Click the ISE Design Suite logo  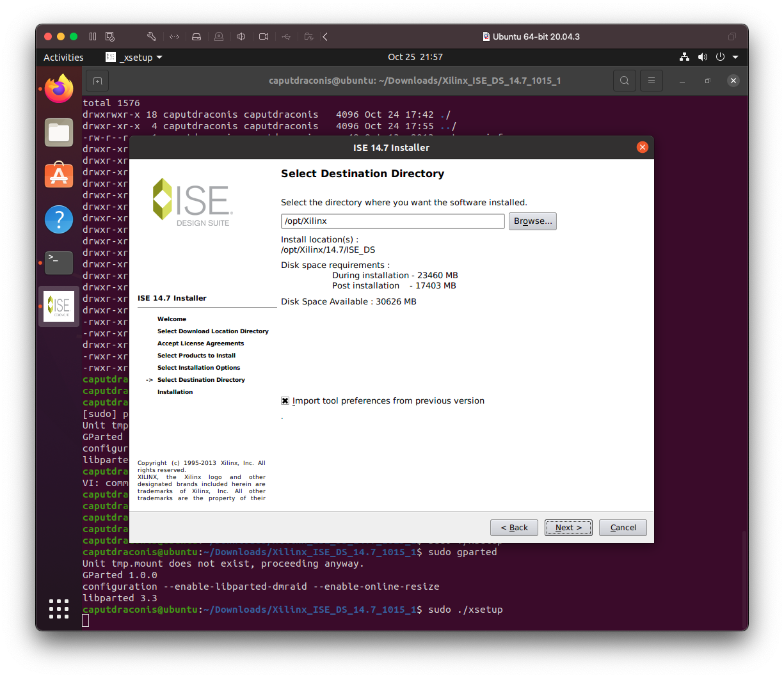192,202
